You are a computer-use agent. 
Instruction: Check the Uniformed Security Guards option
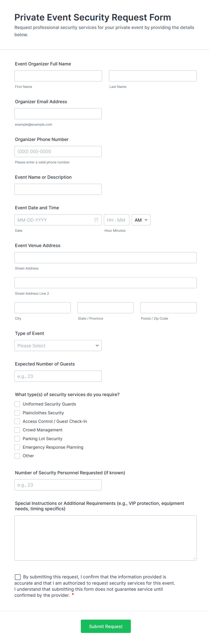click(17, 404)
